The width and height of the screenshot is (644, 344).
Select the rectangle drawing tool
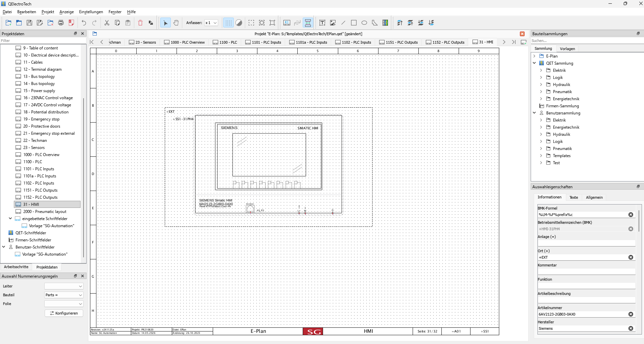point(354,23)
